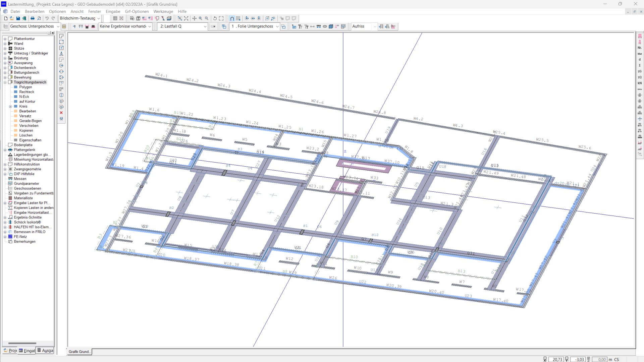Viewport: 644px width, 362px height.
Task: Toggle the eye visibility icon
Action: click(325, 26)
